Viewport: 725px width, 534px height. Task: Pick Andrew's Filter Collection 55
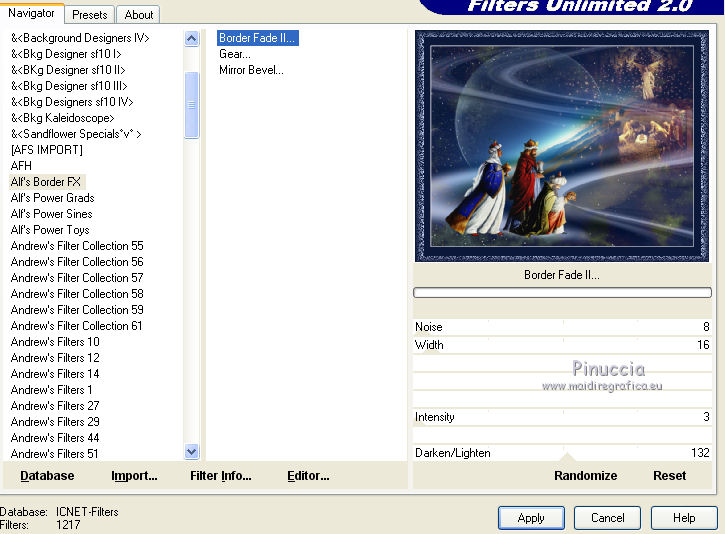[77, 246]
